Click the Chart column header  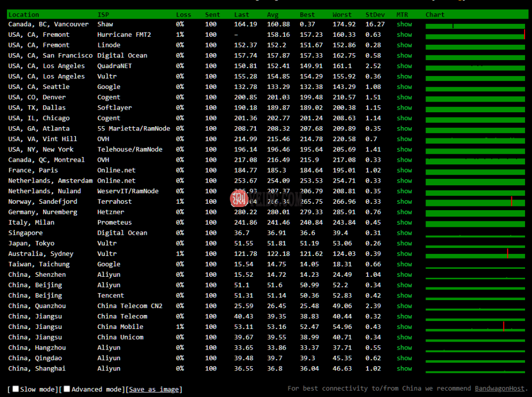tap(435, 14)
